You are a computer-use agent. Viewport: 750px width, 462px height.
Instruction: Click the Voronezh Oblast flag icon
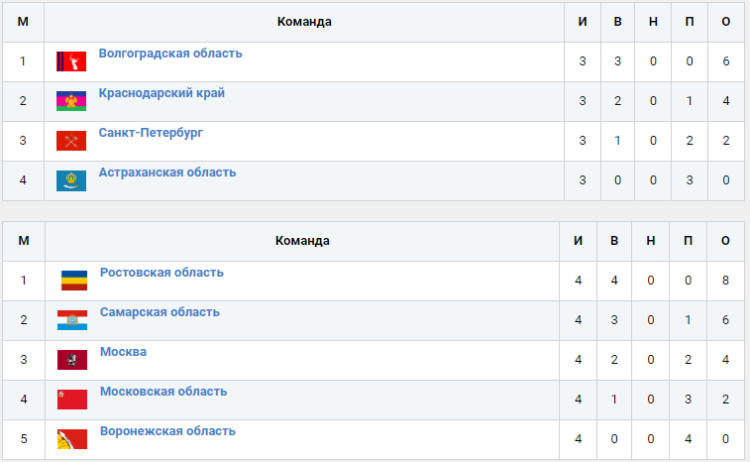(x=73, y=440)
